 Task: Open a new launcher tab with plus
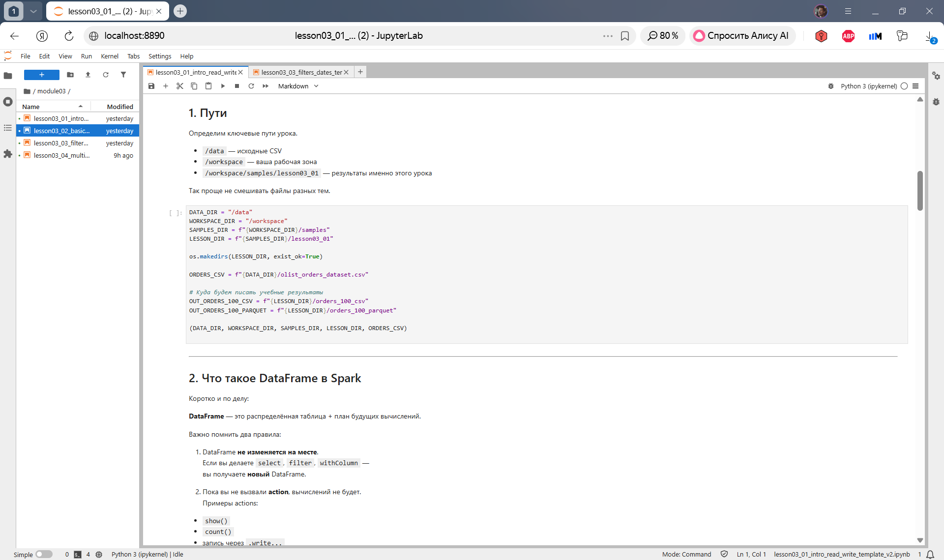point(360,72)
